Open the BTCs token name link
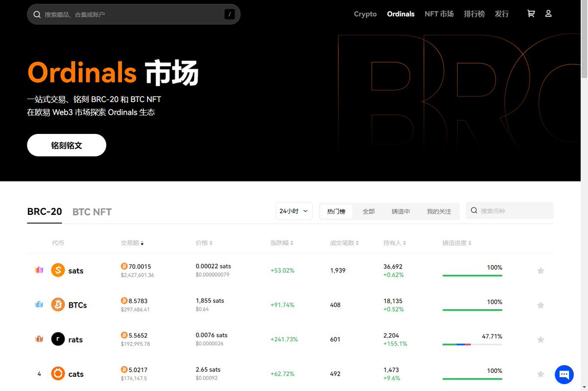 [x=77, y=305]
